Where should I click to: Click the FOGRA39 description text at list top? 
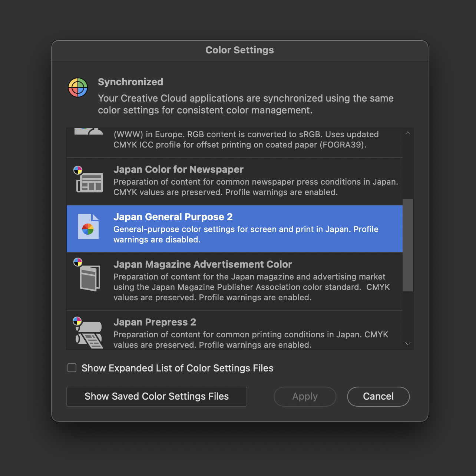[246, 139]
